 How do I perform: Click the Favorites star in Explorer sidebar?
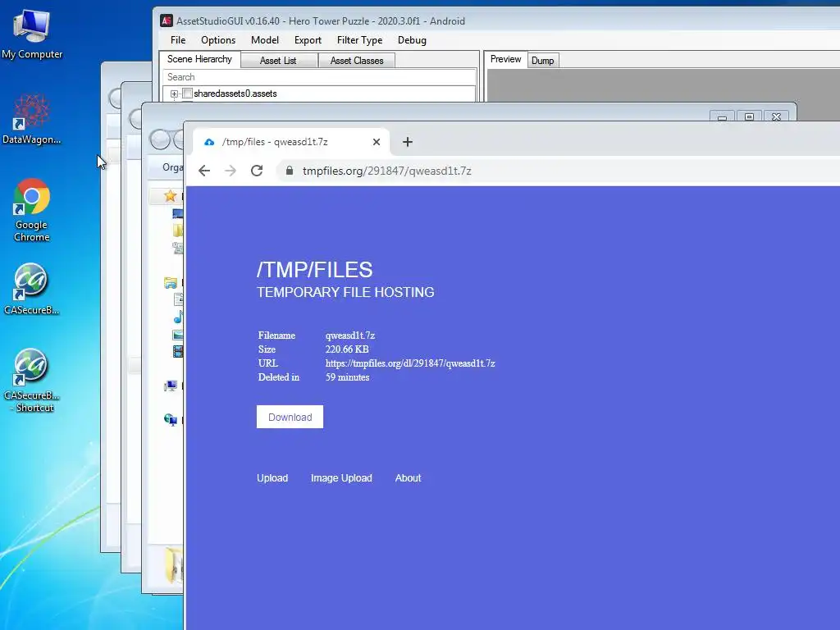[171, 195]
